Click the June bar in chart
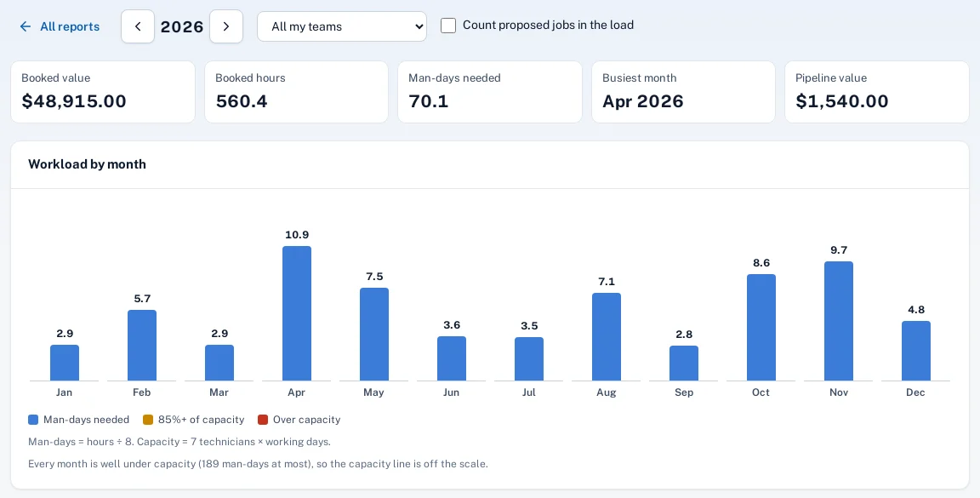 [452, 358]
